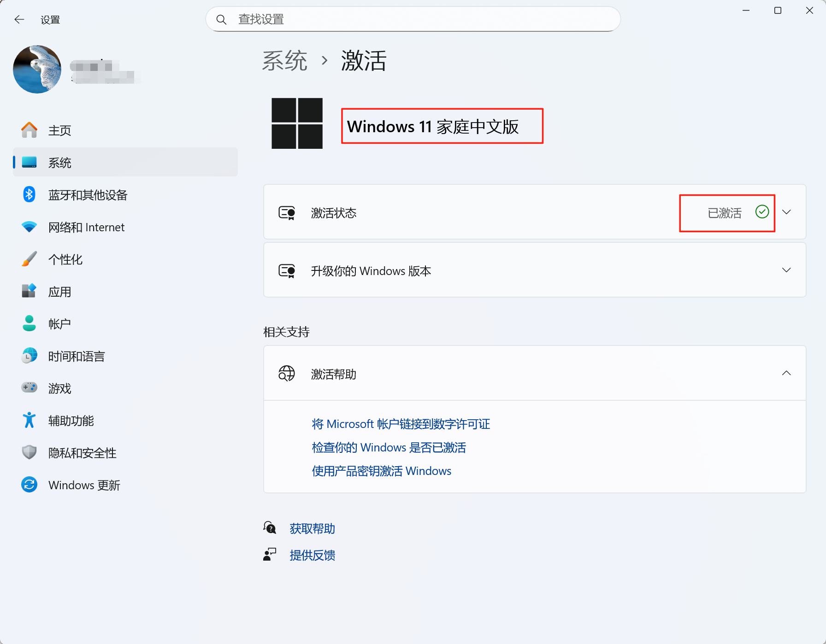This screenshot has width=826, height=644.
Task: Click the certificate icon beside 升级你的 Windows 版本
Action: (x=287, y=271)
